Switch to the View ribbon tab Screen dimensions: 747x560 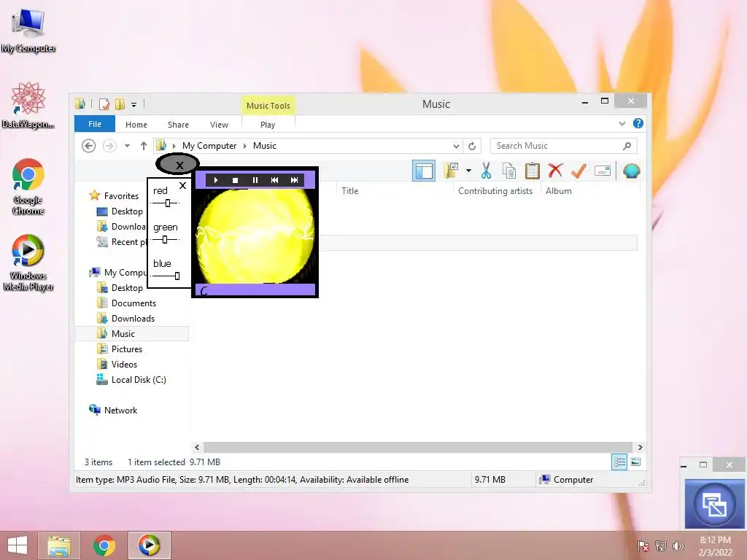point(219,124)
